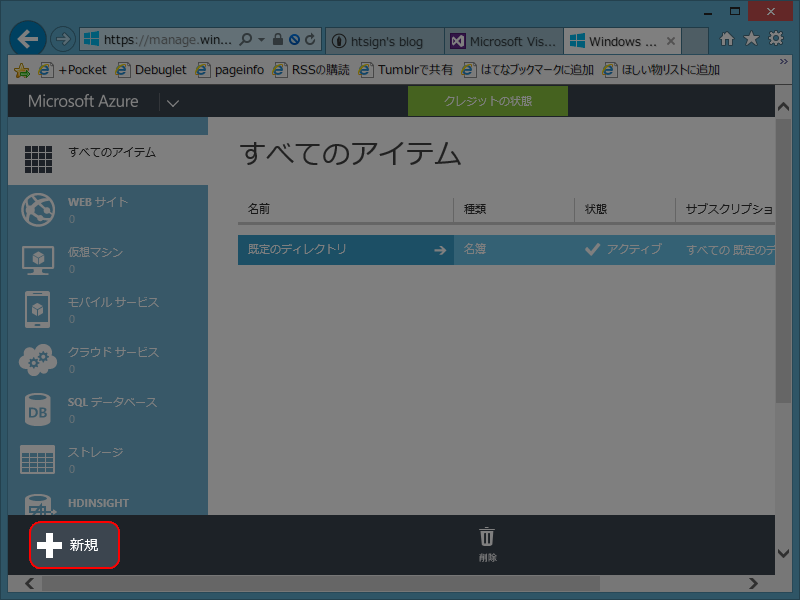Switch to the htsign's blog tab

[x=385, y=41]
